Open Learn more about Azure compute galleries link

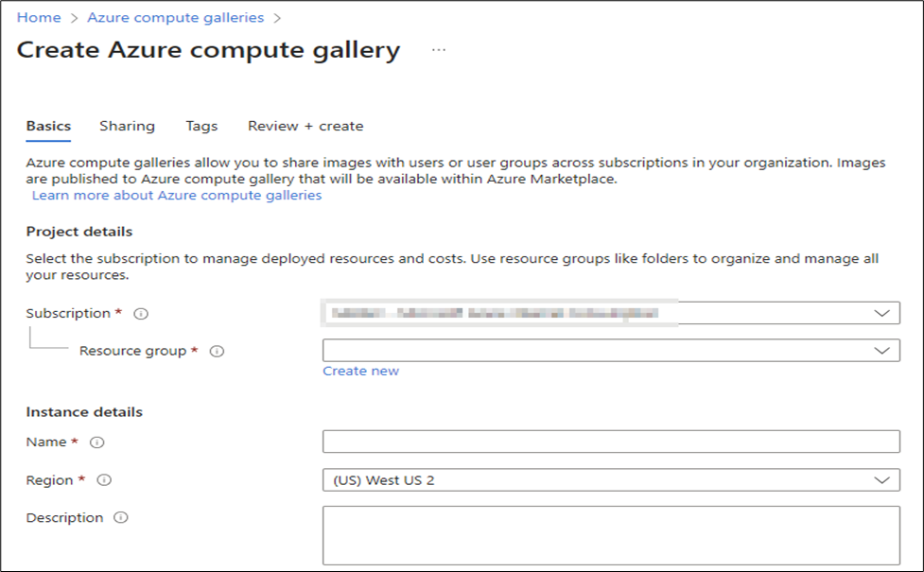(x=177, y=196)
